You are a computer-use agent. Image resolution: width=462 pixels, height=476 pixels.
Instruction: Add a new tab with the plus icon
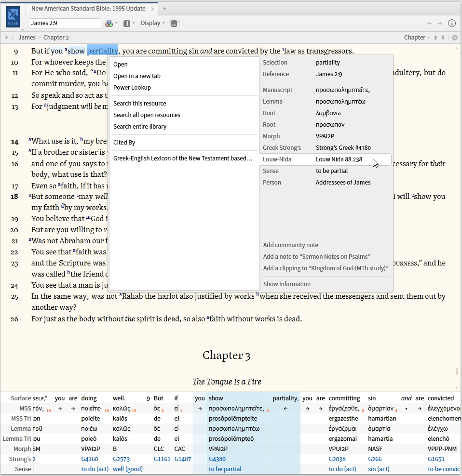point(164,9)
